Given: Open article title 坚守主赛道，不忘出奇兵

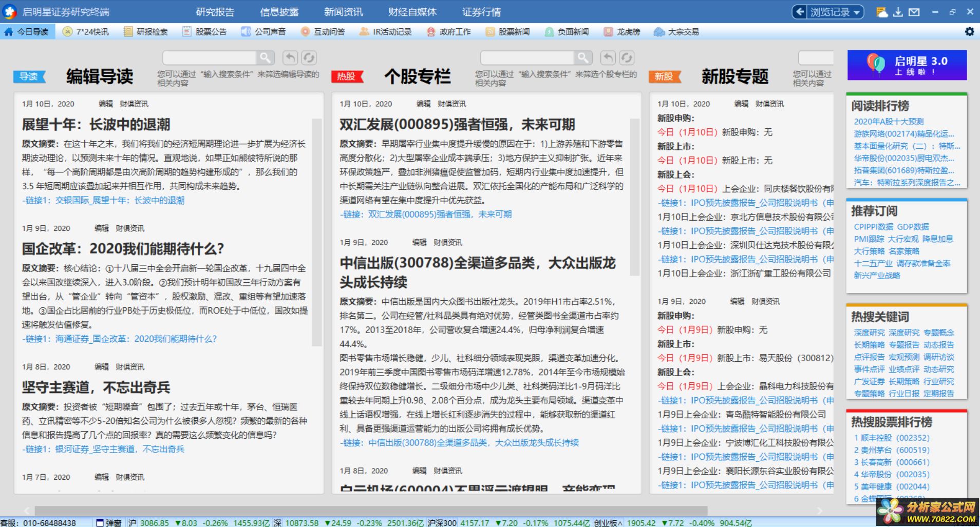Looking at the screenshot, I should pyautogui.click(x=96, y=387).
